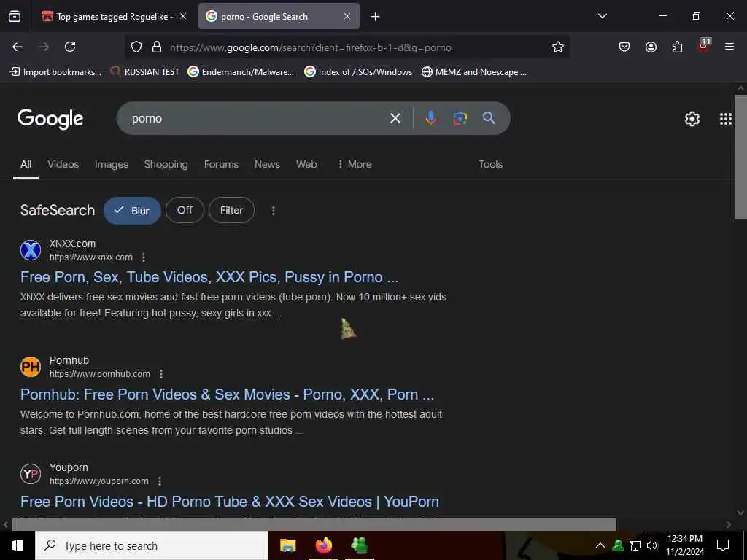This screenshot has width=747, height=560.
Task: Close the Google Search tab
Action: (347, 17)
